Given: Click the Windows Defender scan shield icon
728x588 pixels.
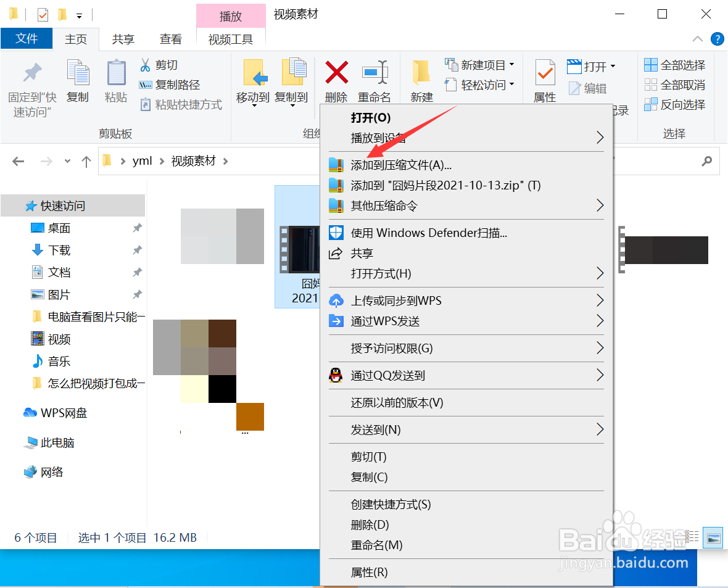Looking at the screenshot, I should coord(336,233).
